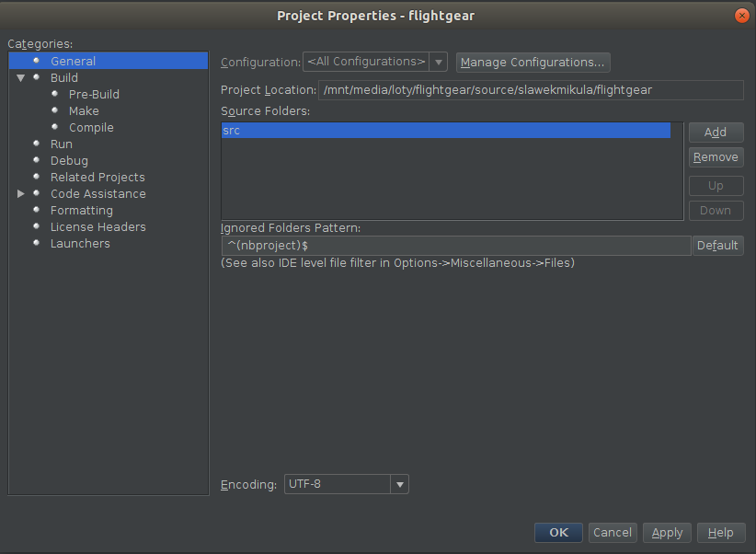756x554 pixels.
Task: Open the License Headers category
Action: coord(97,226)
